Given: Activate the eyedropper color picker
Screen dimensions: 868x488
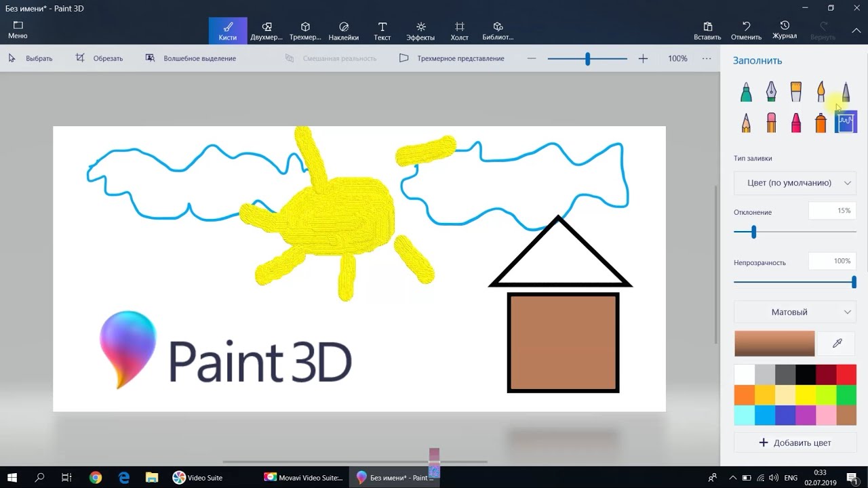Looking at the screenshot, I should pos(837,344).
